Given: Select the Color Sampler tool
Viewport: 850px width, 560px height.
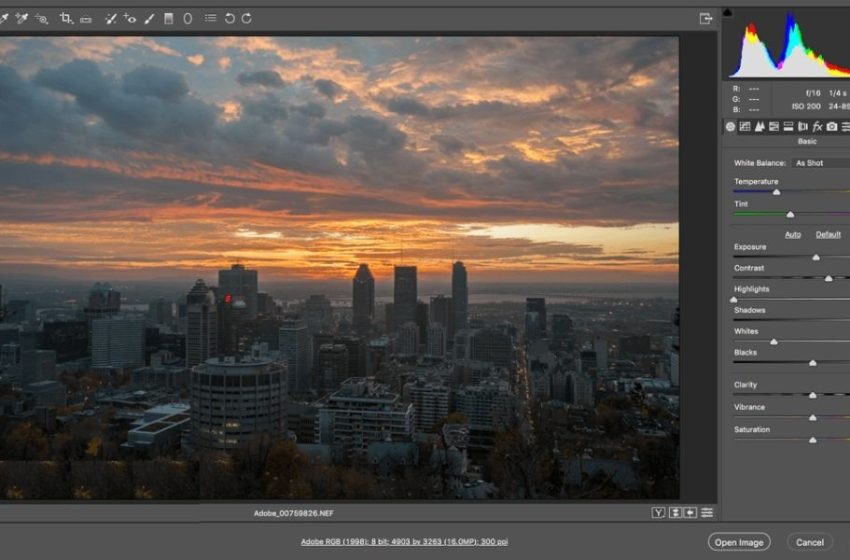Looking at the screenshot, I should pos(22,18).
